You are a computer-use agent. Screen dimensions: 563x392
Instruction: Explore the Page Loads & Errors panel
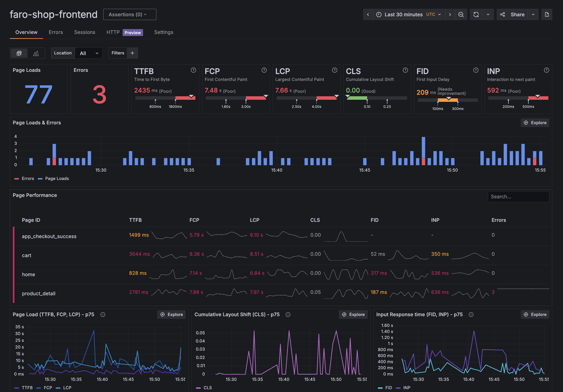tap(535, 123)
